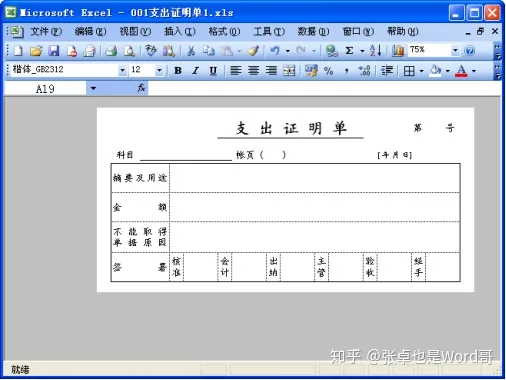Click the Sort ascending icon
Screen dimensions: 506x380
point(376,51)
